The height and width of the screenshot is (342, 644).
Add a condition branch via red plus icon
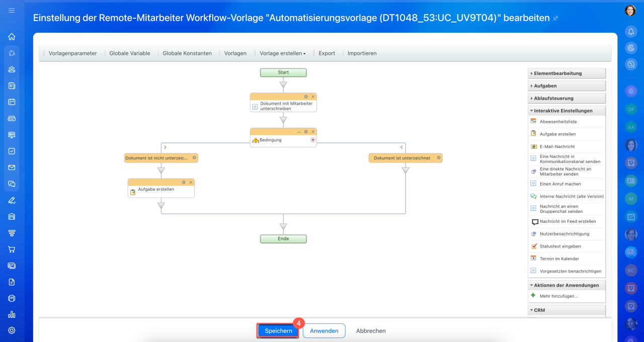pyautogui.click(x=313, y=140)
